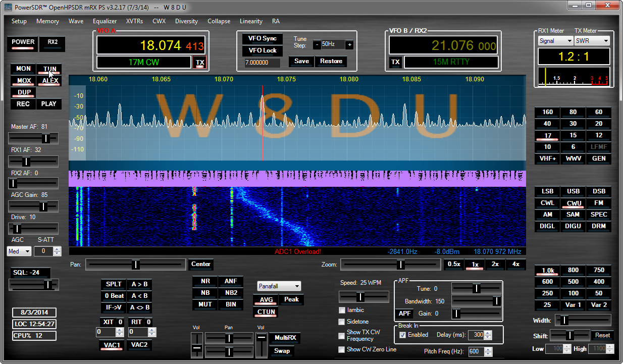
Task: Toggle the VAC1 button
Action: click(112, 345)
